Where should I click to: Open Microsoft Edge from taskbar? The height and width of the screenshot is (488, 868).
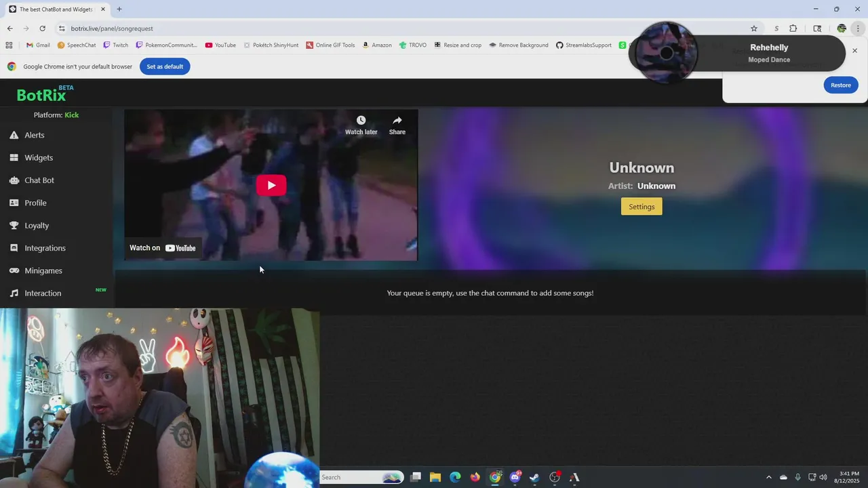pos(455,477)
